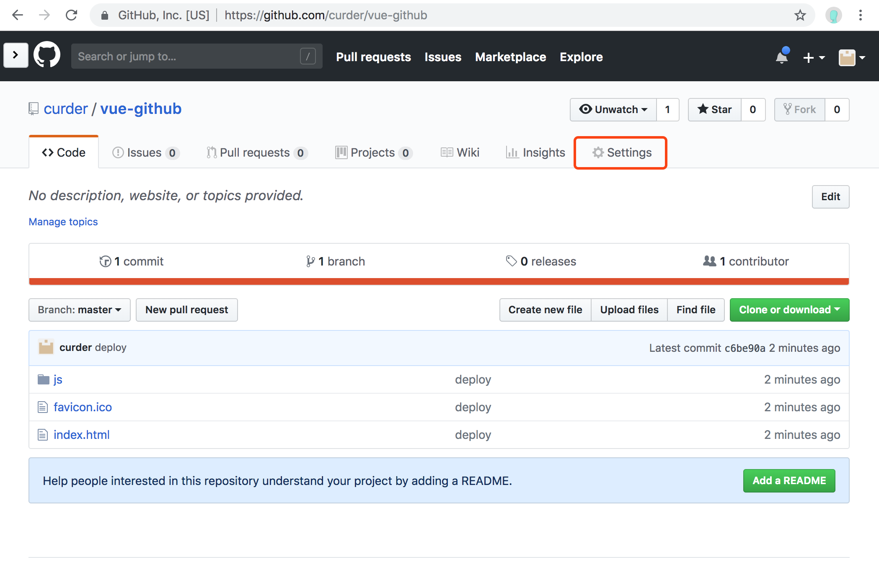Open index.html file link
The image size is (879, 588).
82,435
